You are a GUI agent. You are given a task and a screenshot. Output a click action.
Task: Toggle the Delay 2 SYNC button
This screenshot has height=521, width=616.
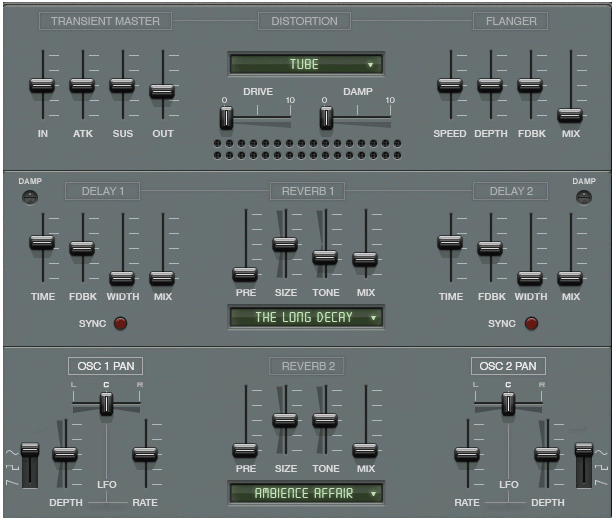(531, 323)
